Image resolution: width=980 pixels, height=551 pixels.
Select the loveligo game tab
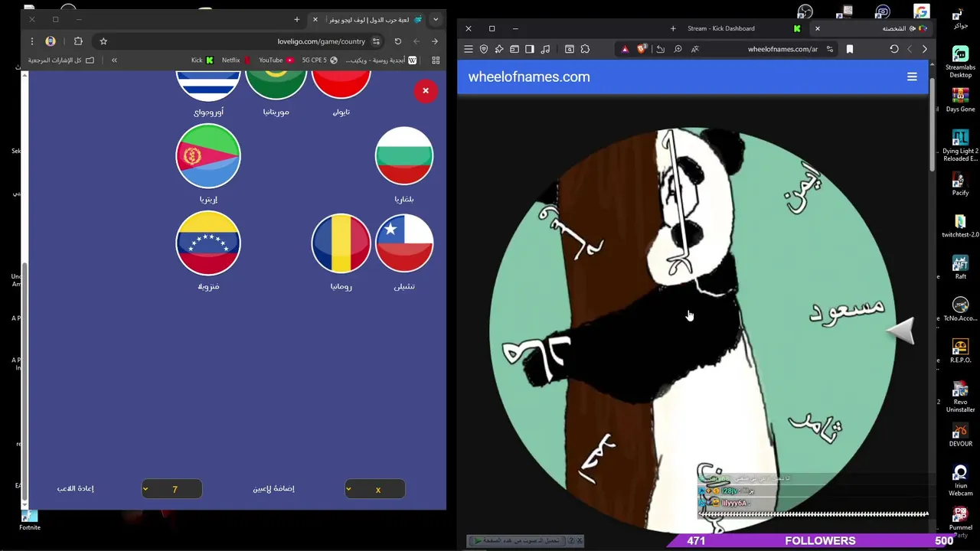tap(367, 19)
